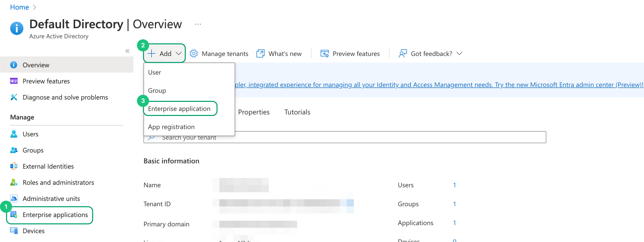
Task: Select User from the Add menu
Action: pos(189,72)
